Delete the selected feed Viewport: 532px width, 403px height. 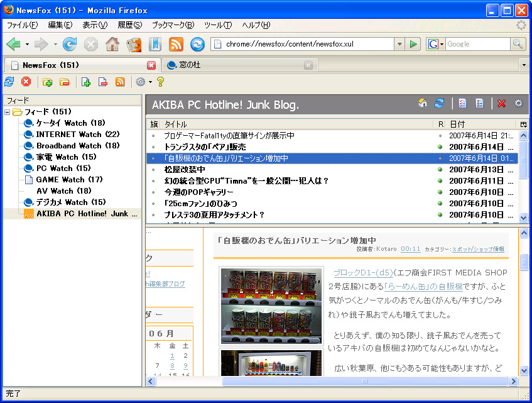[x=102, y=82]
